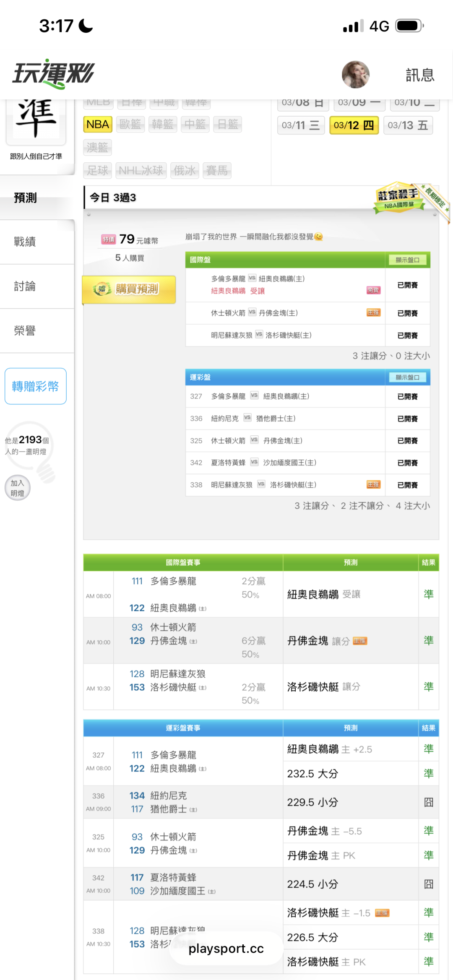Tap the 玩運彩 logo in header

tap(53, 74)
